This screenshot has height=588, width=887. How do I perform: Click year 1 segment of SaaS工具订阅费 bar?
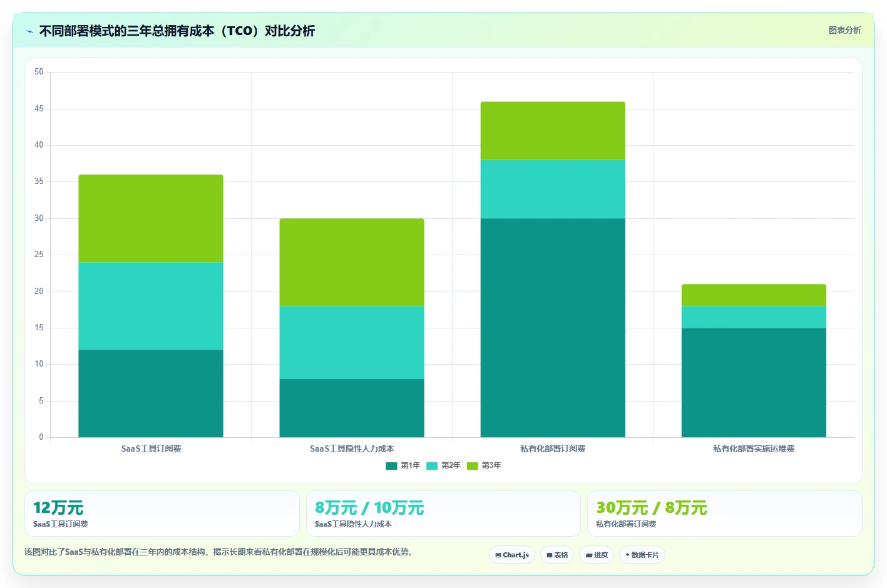coord(151,393)
